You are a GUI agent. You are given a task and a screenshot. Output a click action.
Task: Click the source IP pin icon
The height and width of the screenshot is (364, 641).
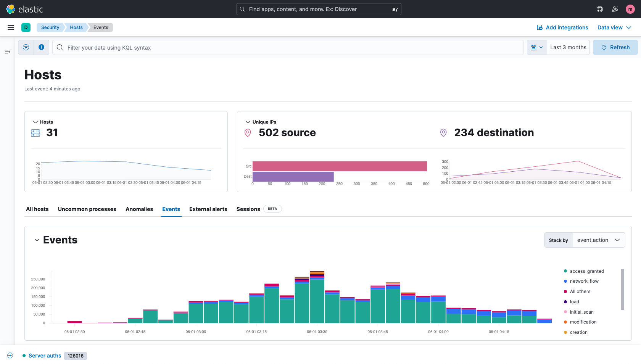(248, 133)
